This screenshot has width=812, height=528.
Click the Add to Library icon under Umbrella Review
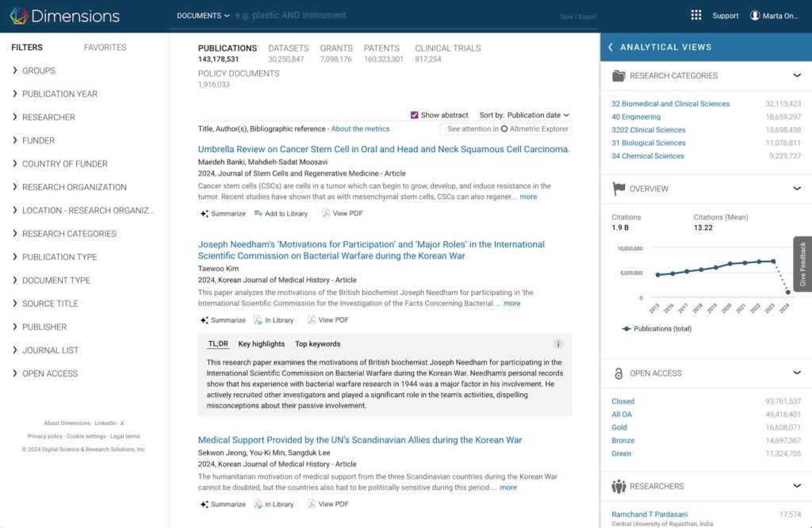coord(259,213)
